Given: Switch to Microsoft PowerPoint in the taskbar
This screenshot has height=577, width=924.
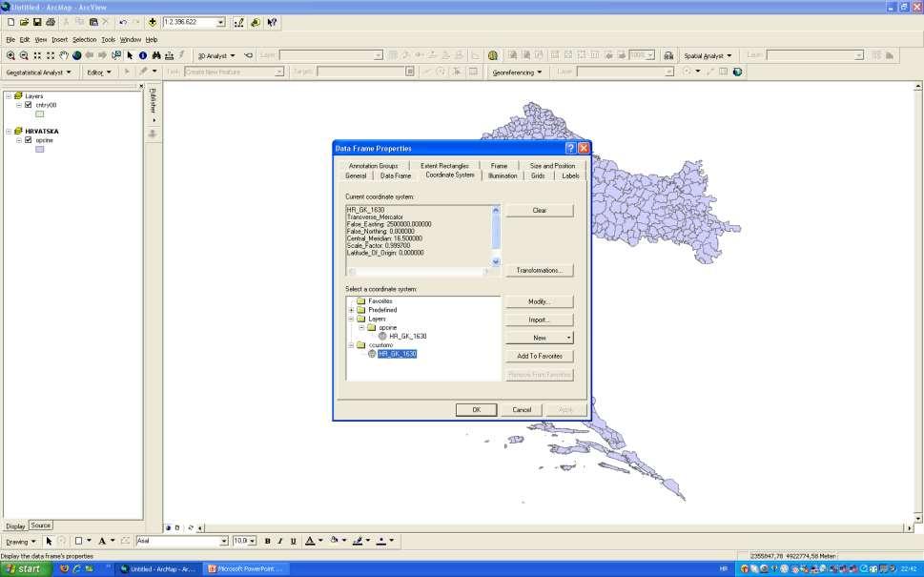Looking at the screenshot, I should coord(245,568).
